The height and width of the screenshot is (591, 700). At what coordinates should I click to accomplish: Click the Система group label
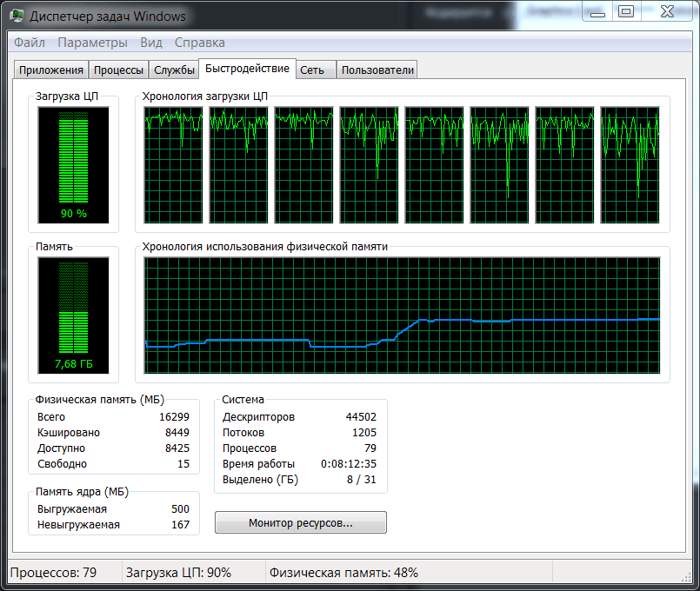(243, 400)
